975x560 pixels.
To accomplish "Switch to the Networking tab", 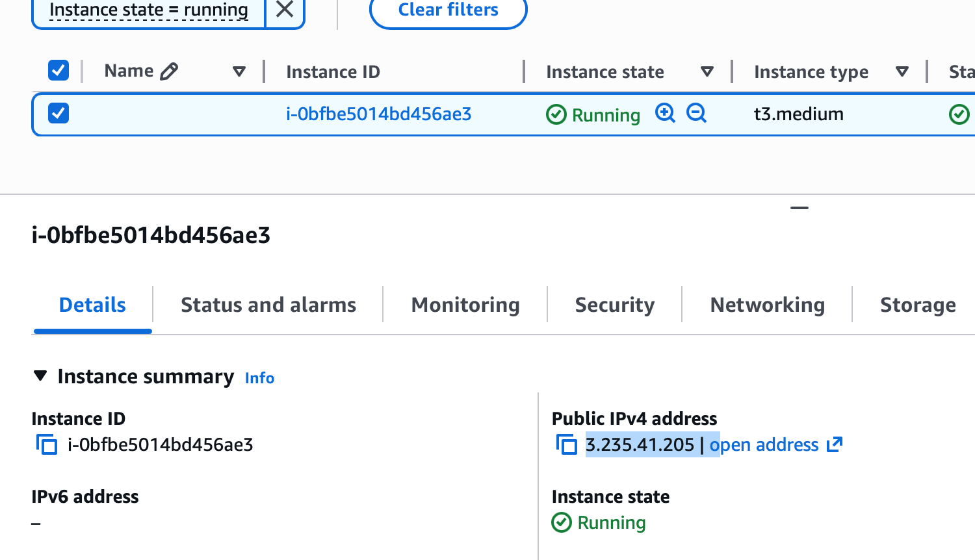I will click(x=767, y=304).
